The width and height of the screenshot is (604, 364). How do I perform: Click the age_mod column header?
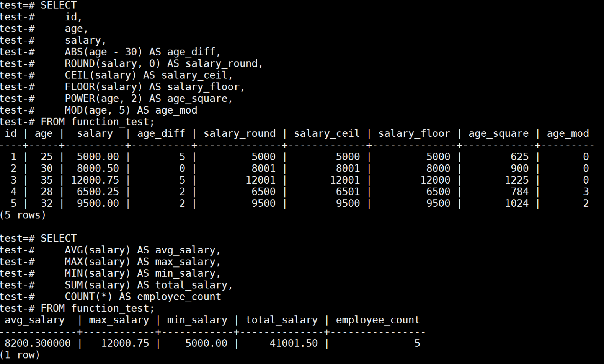point(568,133)
